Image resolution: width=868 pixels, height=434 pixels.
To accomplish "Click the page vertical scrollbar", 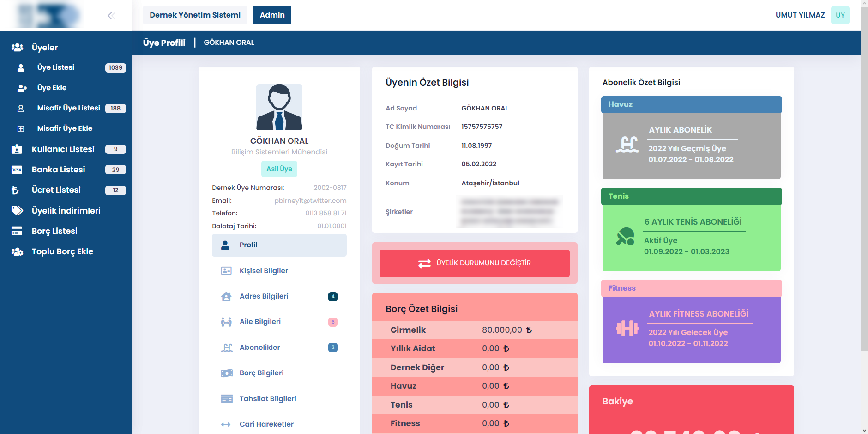I will click(864, 185).
